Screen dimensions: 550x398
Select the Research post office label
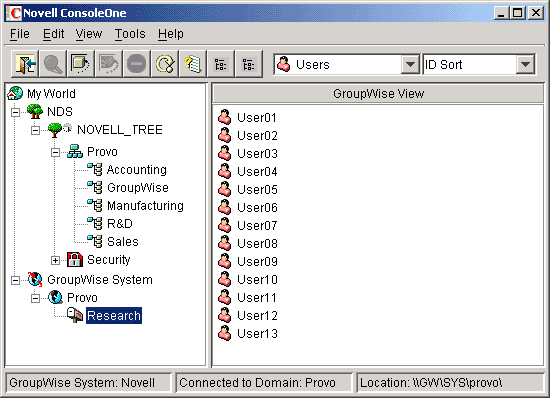[114, 315]
